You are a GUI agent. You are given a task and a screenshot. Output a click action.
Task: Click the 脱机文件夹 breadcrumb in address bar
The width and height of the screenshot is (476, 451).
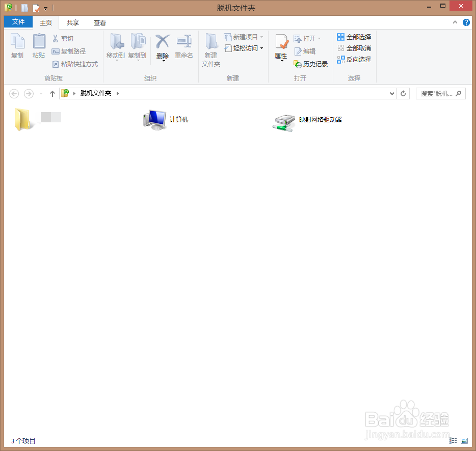click(x=96, y=93)
